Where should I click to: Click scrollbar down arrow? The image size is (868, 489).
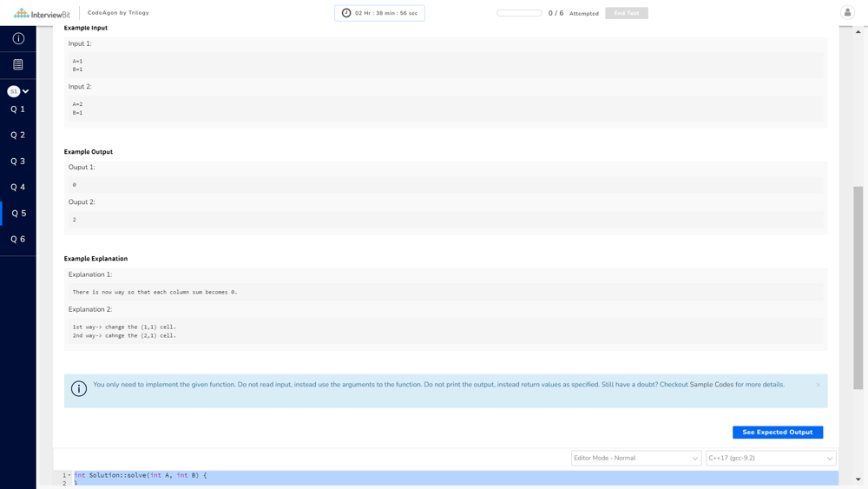[x=858, y=479]
